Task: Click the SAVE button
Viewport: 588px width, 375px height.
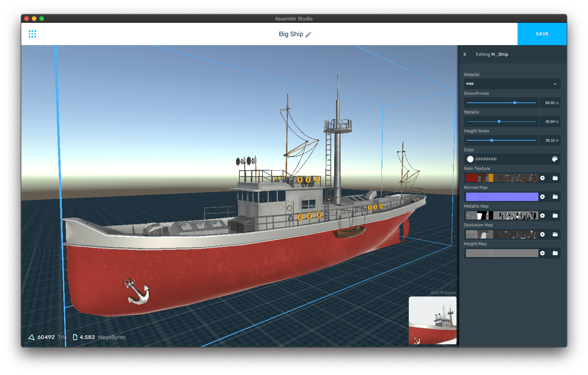Action: [x=542, y=34]
